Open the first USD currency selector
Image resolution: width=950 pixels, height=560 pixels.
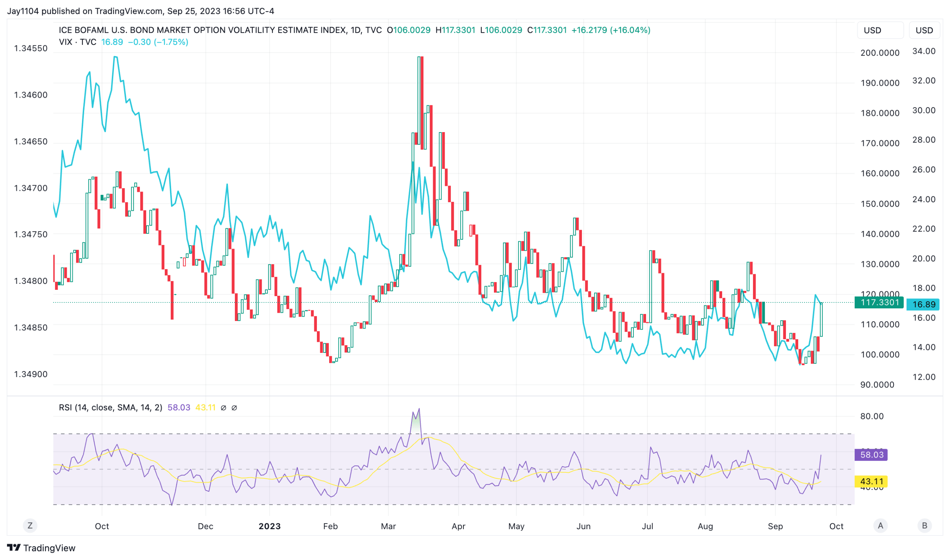tap(880, 30)
